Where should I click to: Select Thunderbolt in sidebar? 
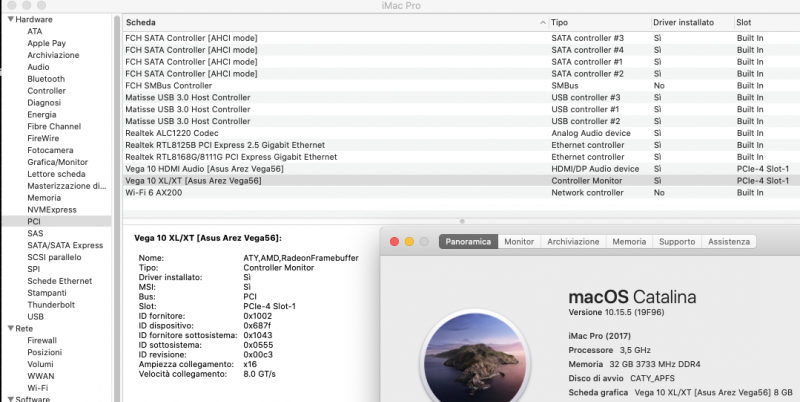click(x=51, y=305)
